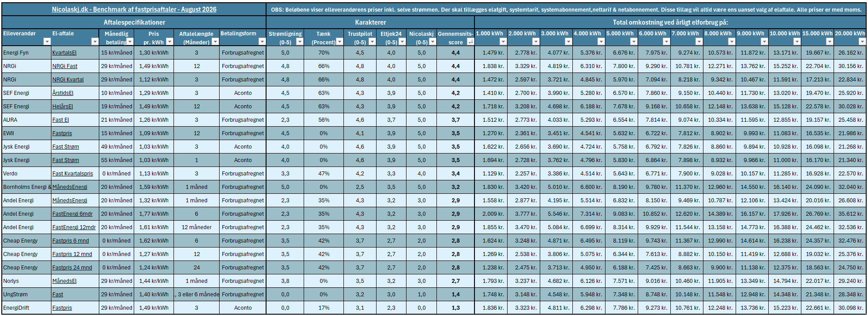Click the FastEnergi 6mdr link
Image resolution: width=868 pixels, height=316 pixels.
point(72,214)
